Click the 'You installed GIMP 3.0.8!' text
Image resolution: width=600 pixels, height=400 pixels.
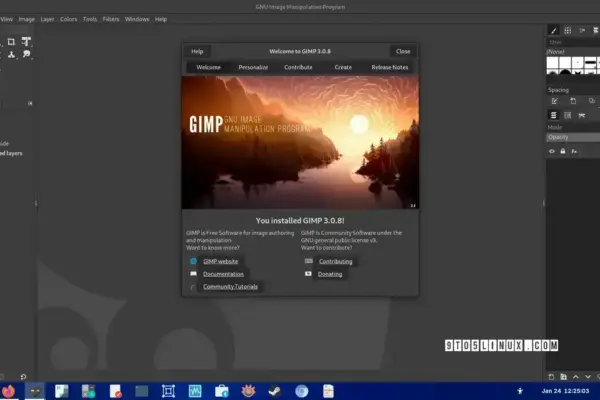300,220
